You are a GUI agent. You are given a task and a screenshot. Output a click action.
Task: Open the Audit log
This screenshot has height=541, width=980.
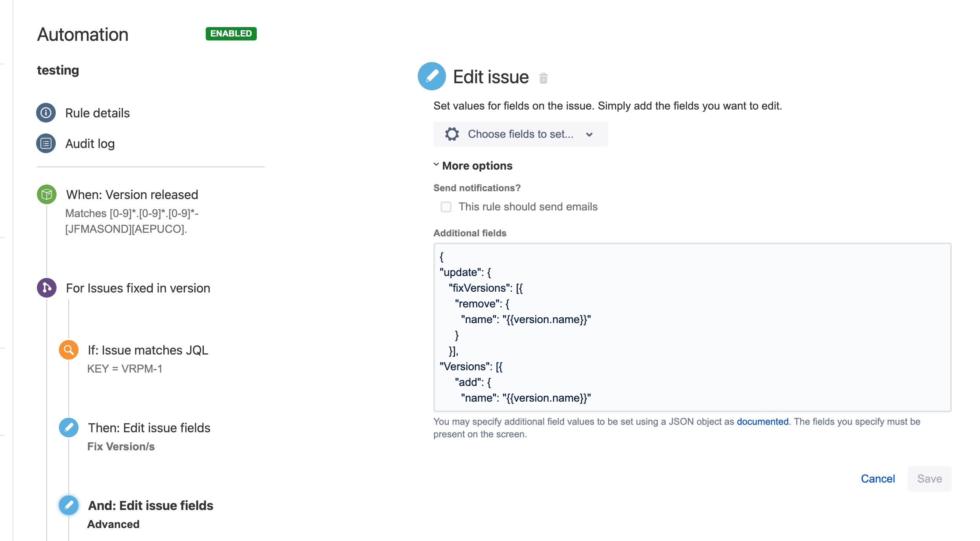pyautogui.click(x=90, y=143)
